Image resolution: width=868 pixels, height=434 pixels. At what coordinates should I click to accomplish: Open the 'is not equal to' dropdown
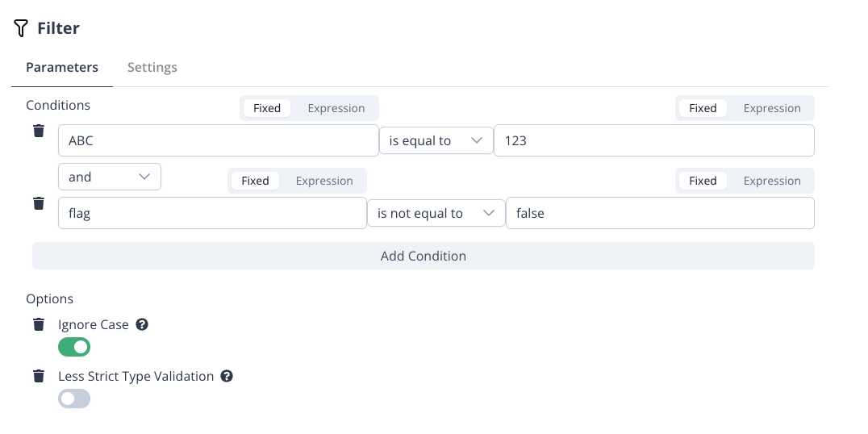[x=436, y=213]
